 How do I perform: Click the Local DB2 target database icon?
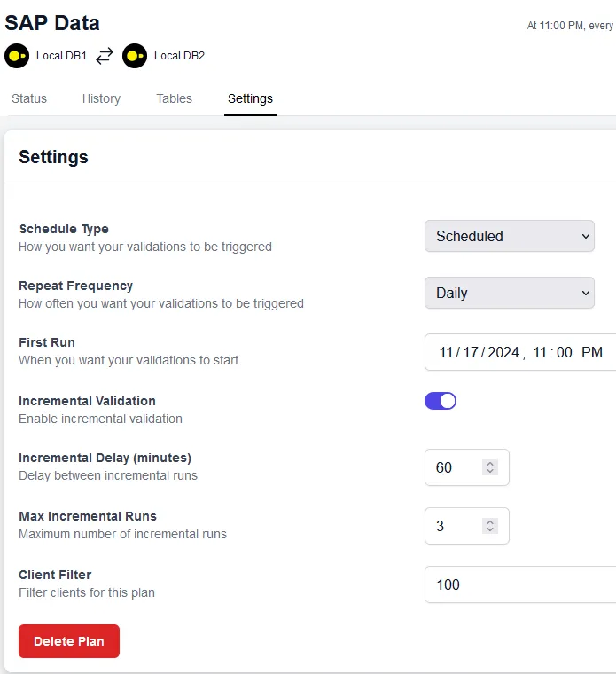[x=135, y=56]
